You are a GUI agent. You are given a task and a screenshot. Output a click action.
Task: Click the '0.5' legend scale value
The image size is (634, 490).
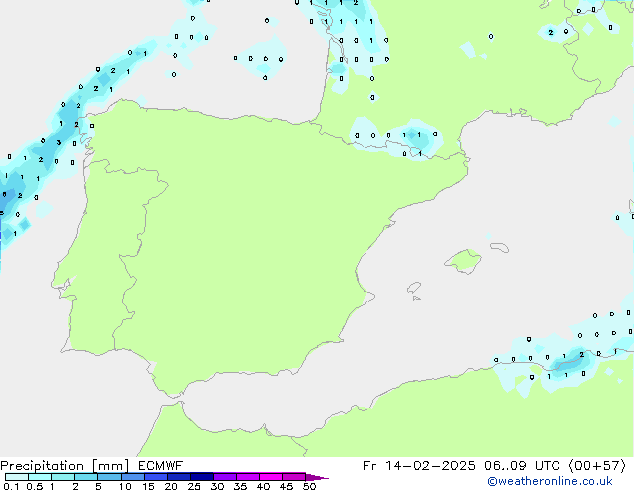(x=35, y=486)
